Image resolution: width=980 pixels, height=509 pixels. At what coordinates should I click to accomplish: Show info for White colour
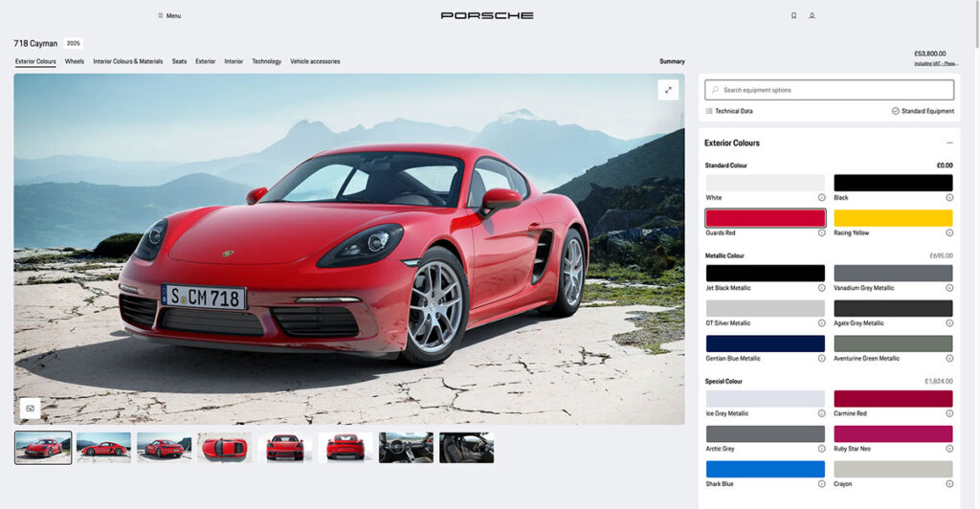coord(822,197)
